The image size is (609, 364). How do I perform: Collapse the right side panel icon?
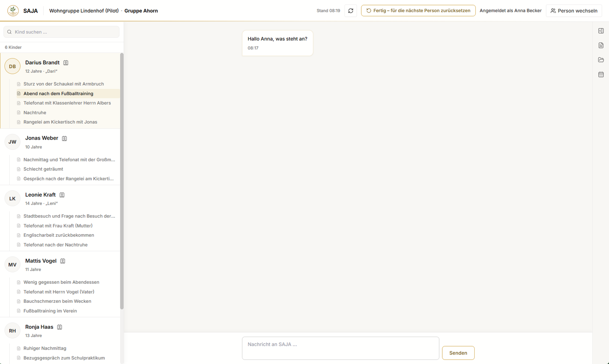pos(601,31)
